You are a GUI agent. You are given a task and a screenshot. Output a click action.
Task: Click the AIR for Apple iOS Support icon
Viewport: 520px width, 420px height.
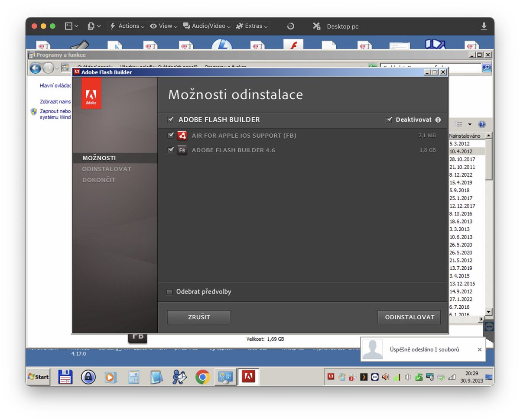(182, 136)
